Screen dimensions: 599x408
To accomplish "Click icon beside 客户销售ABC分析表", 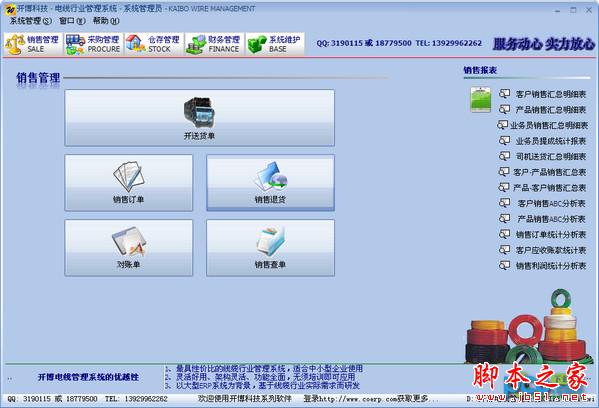I will [504, 203].
